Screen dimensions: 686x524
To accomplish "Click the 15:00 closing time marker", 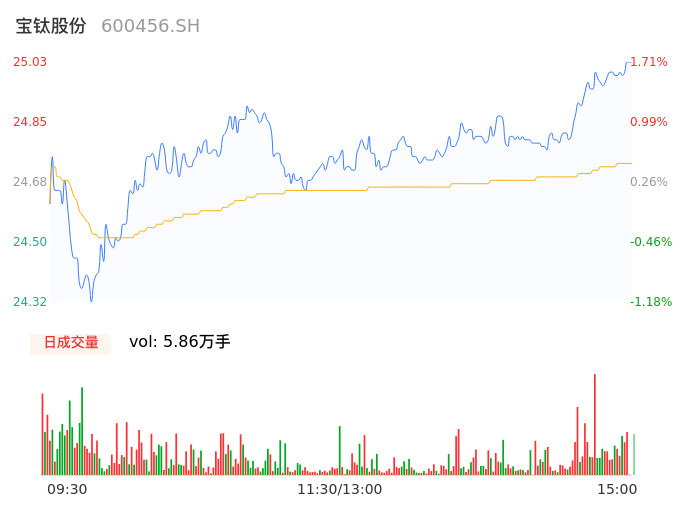I will click(x=617, y=489).
